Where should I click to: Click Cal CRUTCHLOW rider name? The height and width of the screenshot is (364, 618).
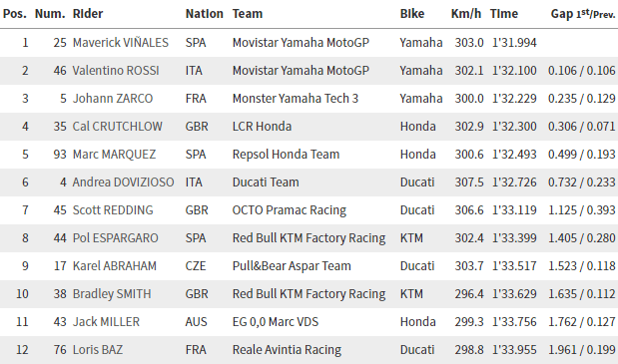pos(118,127)
